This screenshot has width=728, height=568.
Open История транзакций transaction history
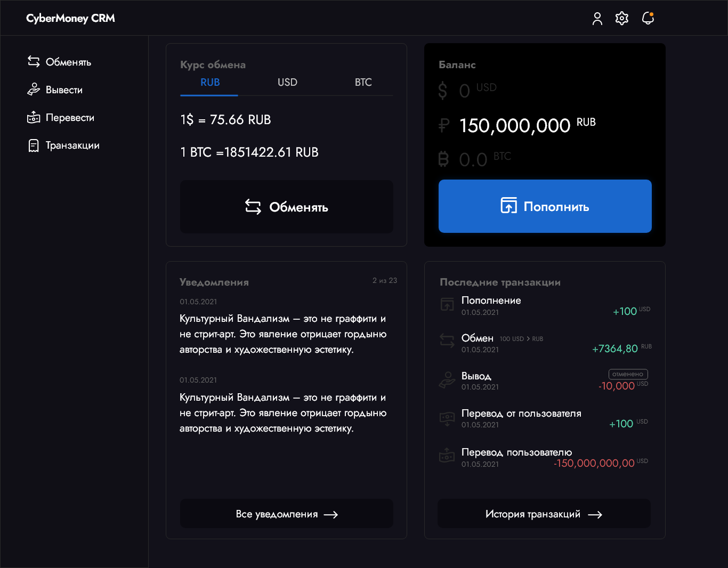coord(544,513)
